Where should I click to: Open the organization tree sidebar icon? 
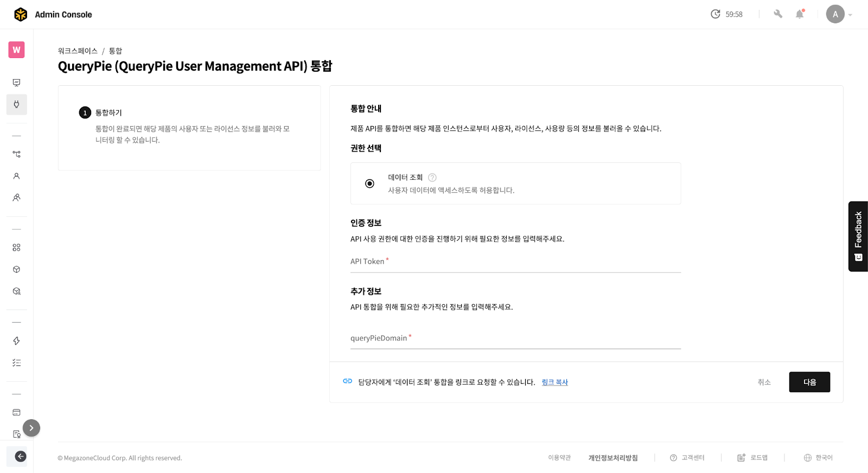pyautogui.click(x=17, y=154)
